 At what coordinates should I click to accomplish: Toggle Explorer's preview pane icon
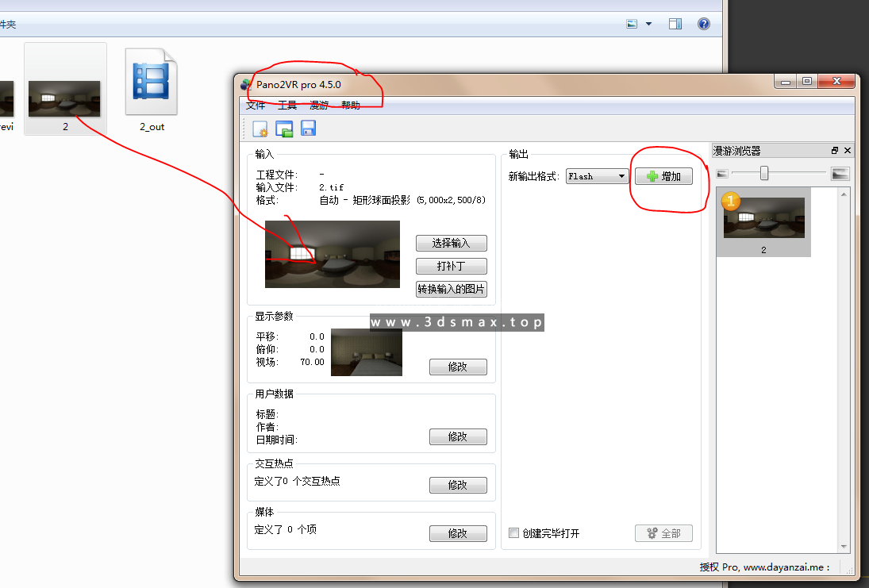(675, 24)
